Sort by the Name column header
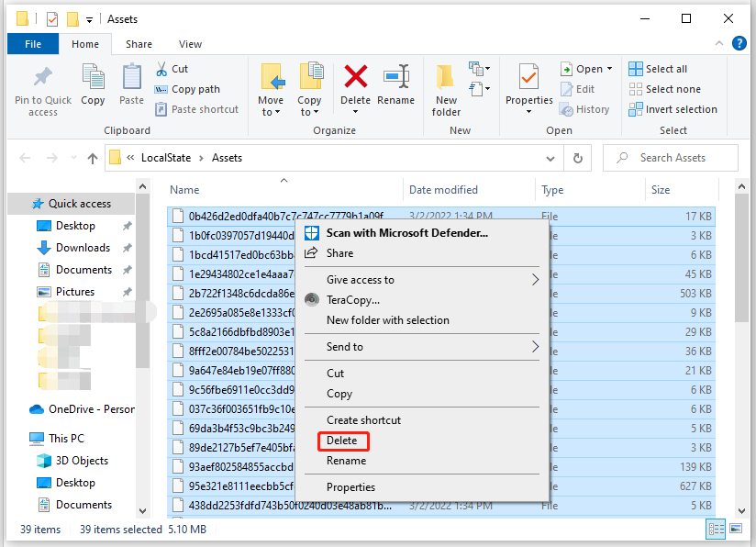Viewport: 756px width, 547px height. click(184, 190)
